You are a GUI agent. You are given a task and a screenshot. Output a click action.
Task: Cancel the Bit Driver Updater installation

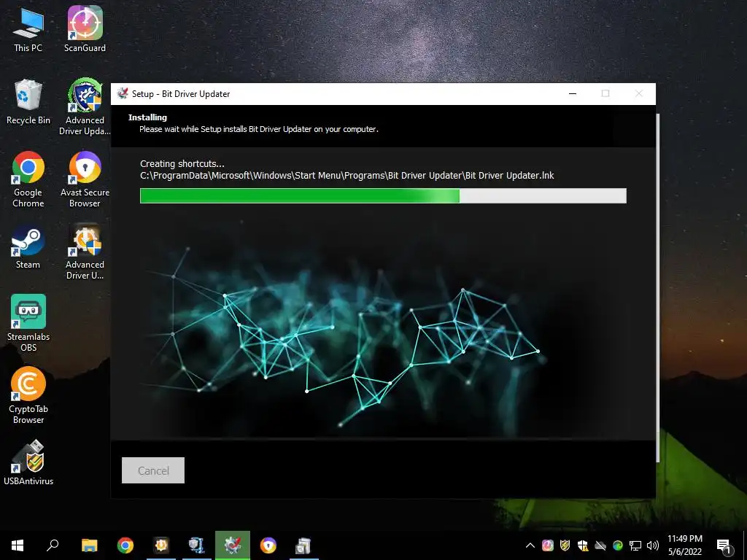153,470
